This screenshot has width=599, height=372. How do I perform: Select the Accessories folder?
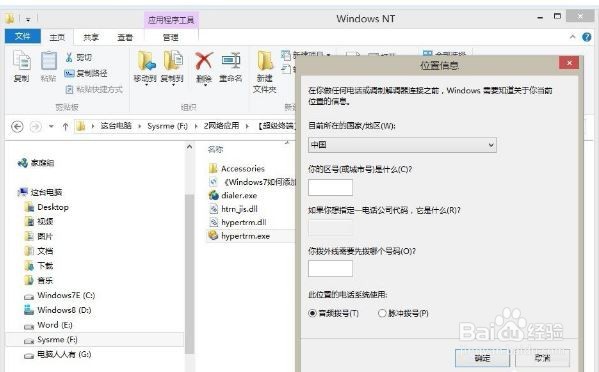click(x=237, y=168)
